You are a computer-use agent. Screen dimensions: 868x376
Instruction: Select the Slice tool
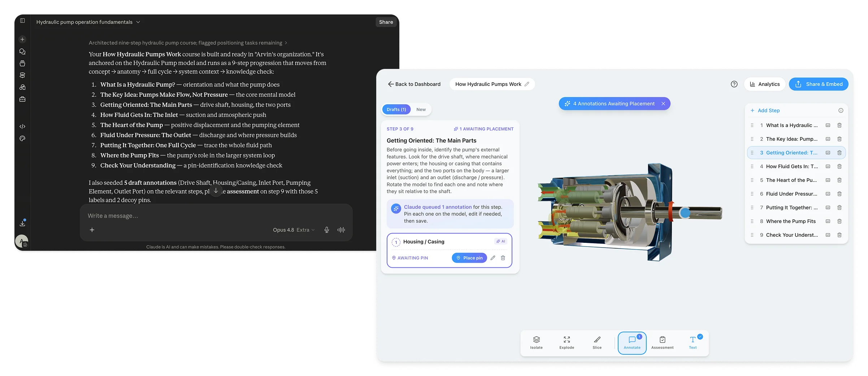[597, 343]
